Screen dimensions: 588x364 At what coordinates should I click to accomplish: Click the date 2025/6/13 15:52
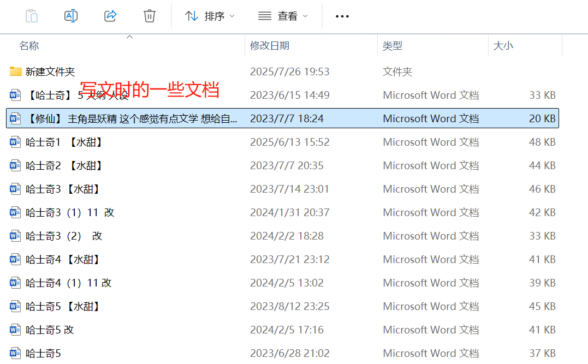point(289,142)
